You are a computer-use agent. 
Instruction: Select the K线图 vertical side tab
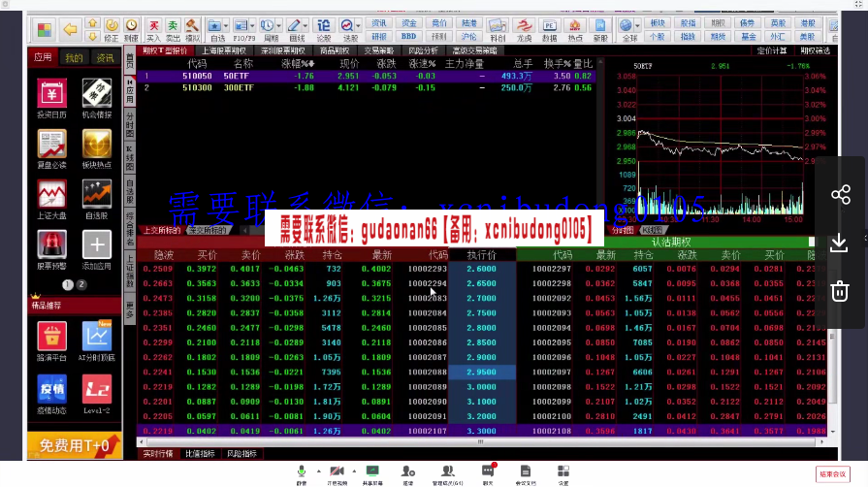pyautogui.click(x=130, y=158)
